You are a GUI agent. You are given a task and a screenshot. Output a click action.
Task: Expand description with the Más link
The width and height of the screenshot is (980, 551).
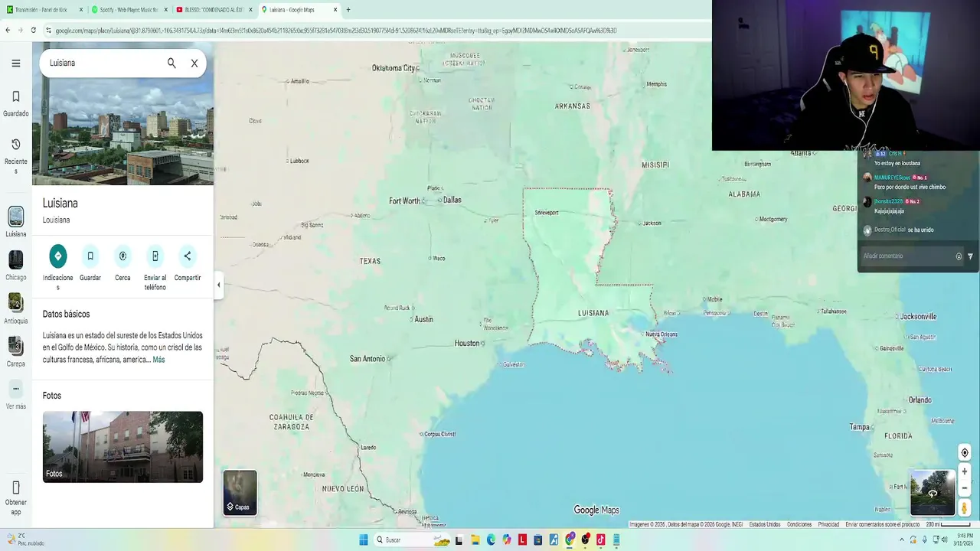[158, 360]
